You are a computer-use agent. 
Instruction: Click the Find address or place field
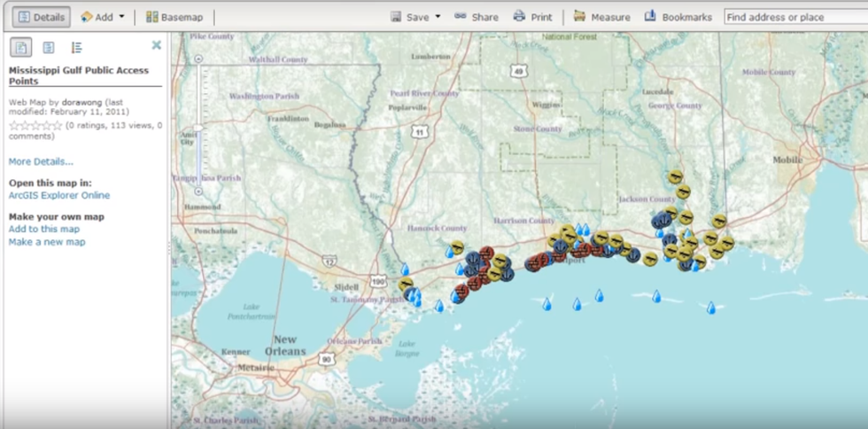793,17
